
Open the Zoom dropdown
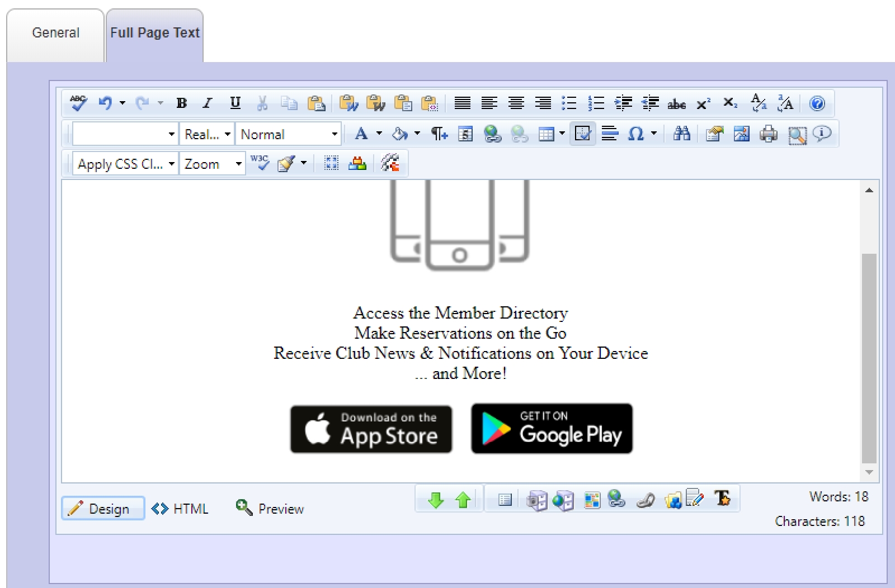213,164
